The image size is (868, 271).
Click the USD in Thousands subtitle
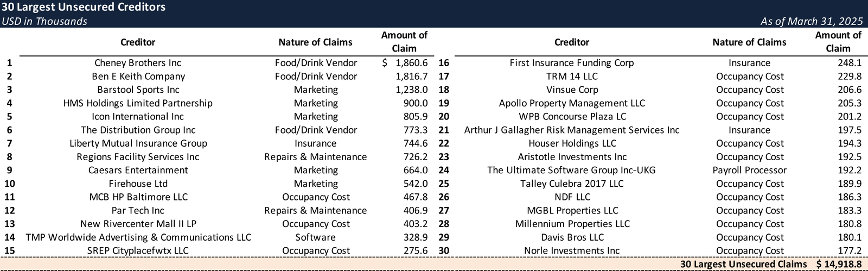point(44,21)
